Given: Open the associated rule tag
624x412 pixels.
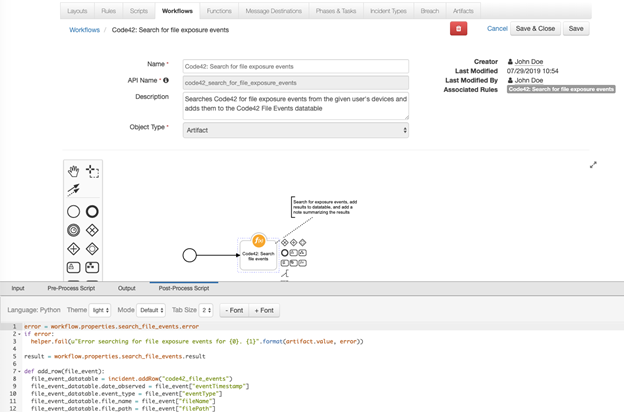Looking at the screenshot, I should coord(561,90).
